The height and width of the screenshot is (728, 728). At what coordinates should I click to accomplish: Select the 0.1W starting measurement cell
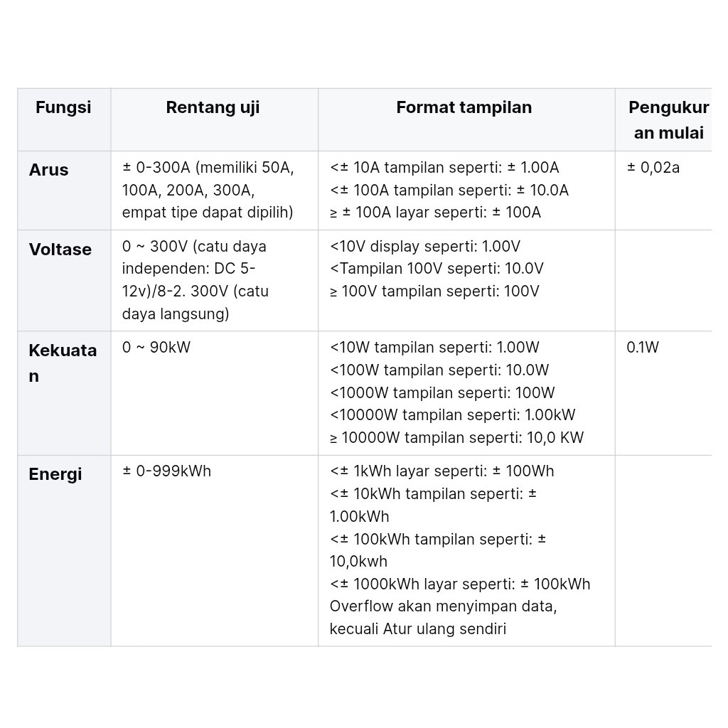pos(643,348)
